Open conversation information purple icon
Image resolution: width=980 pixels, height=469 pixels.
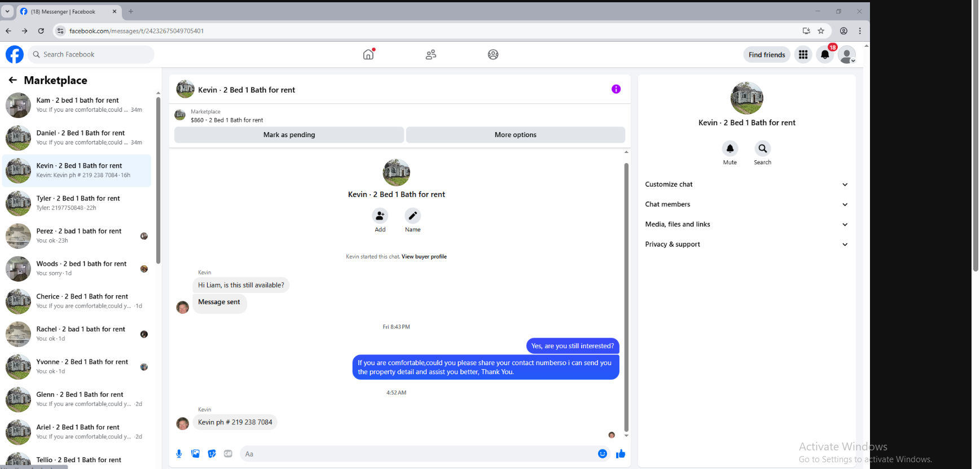point(616,89)
